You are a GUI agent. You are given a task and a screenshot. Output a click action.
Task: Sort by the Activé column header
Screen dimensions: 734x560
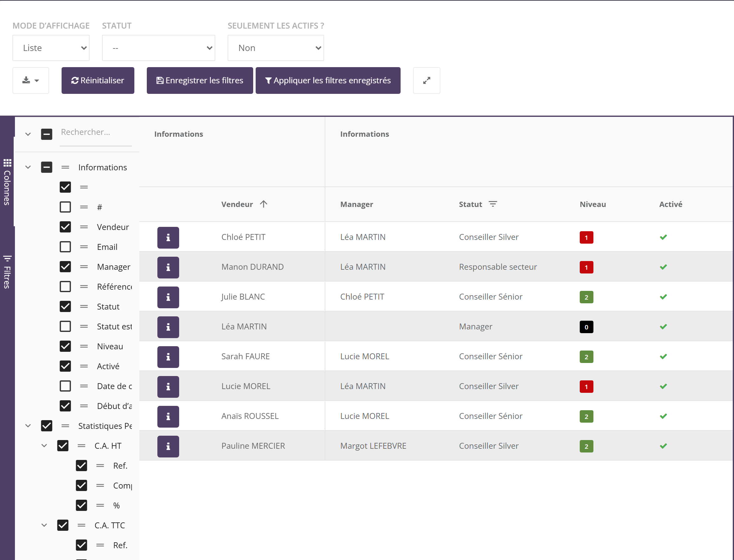[671, 204]
